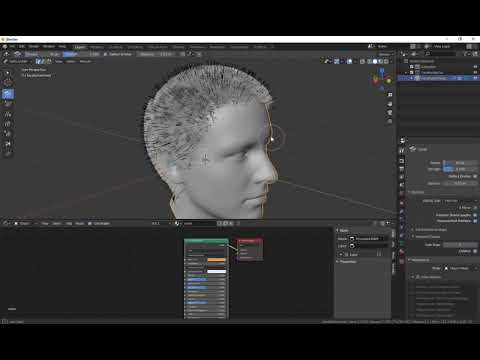
Task: Toggle the camera view icon
Action: [390, 113]
